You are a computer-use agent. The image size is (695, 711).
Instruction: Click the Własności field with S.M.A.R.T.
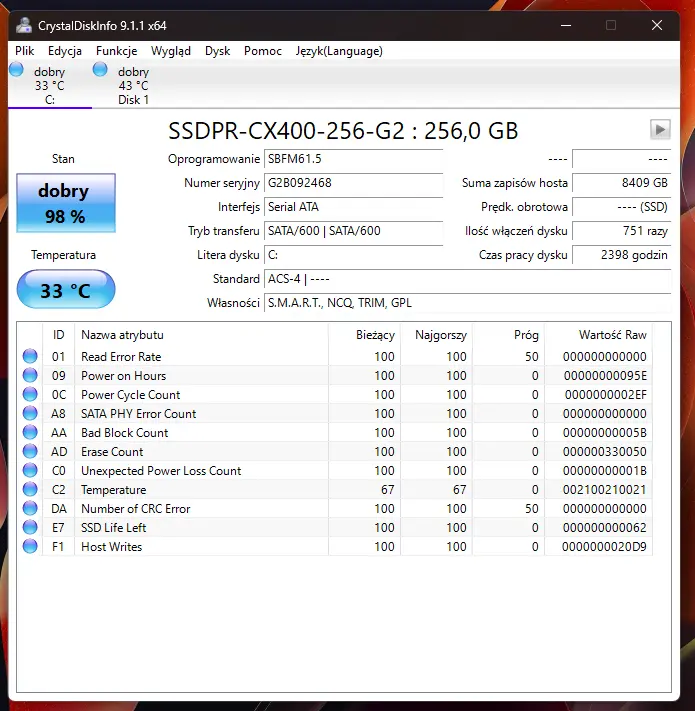(x=467, y=303)
